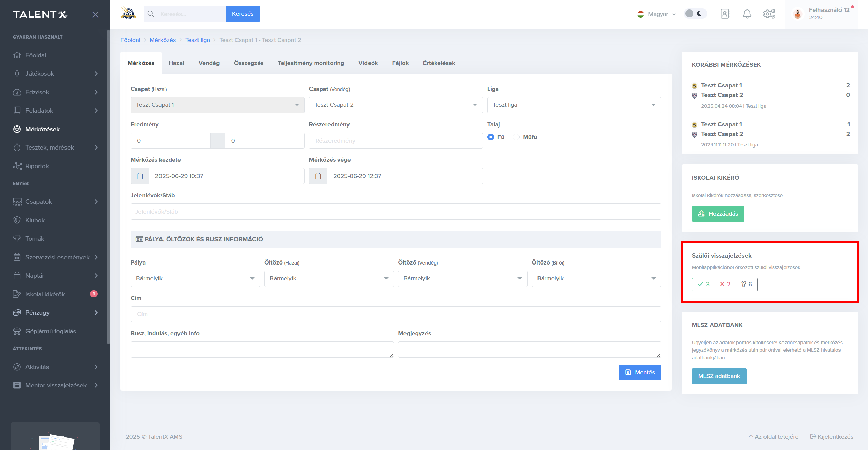Open the settings gears icon

tap(769, 14)
